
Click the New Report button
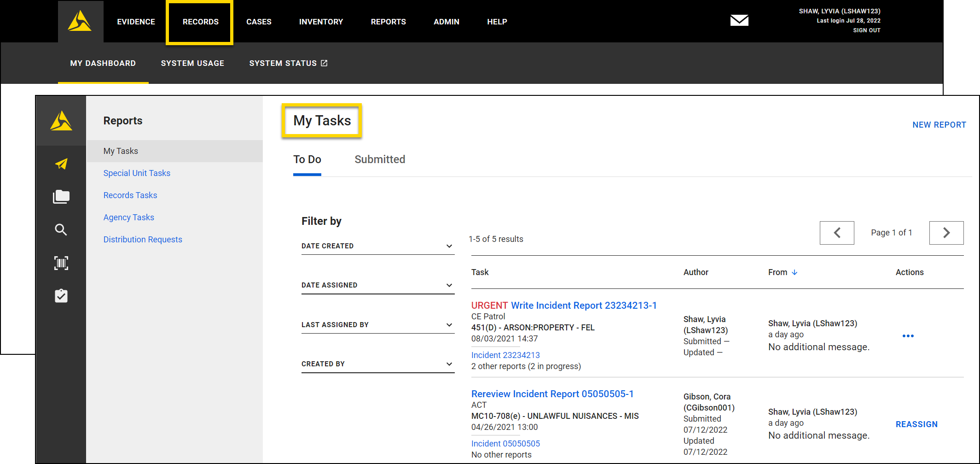[939, 125]
